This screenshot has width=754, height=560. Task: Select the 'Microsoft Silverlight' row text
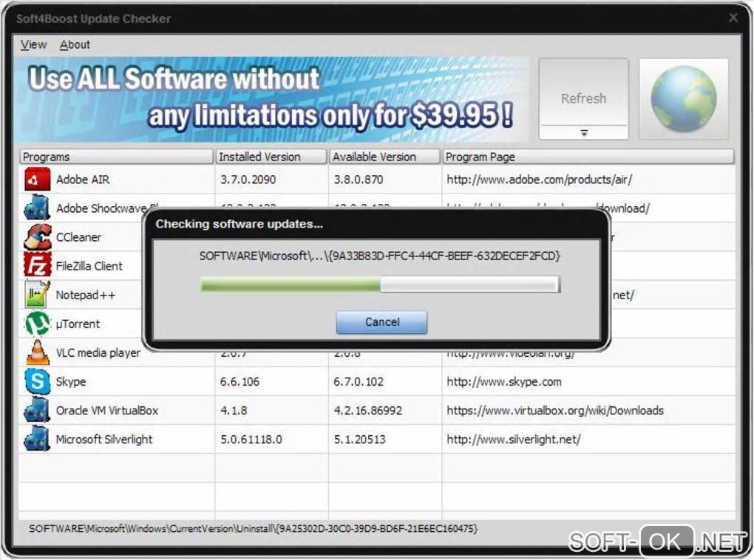tap(104, 440)
